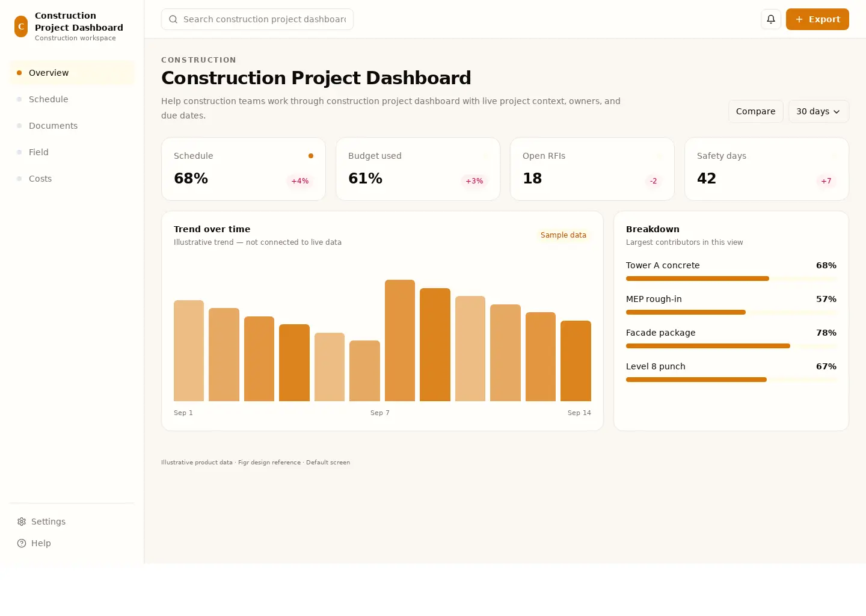866x616 pixels.
Task: Click the 78% value for Facade package
Action: tap(826, 333)
